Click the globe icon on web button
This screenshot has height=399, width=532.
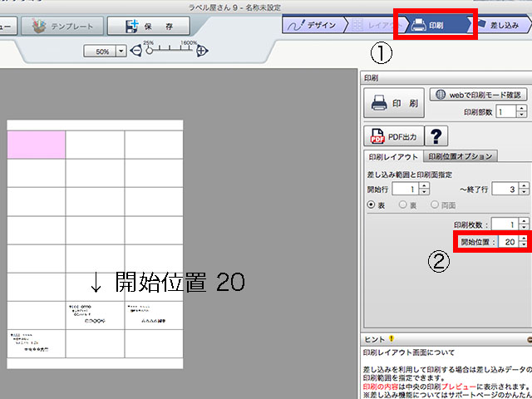441,95
